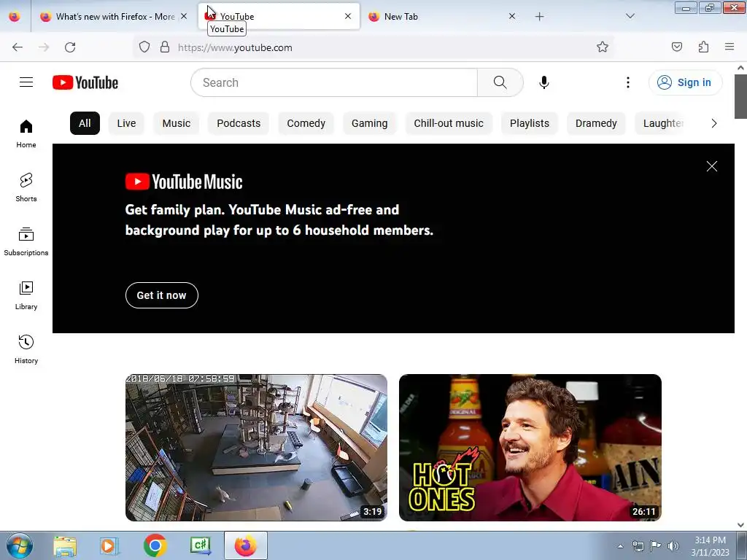Close the YouTube Music promo banner
This screenshot has height=560, width=747.
(x=712, y=166)
